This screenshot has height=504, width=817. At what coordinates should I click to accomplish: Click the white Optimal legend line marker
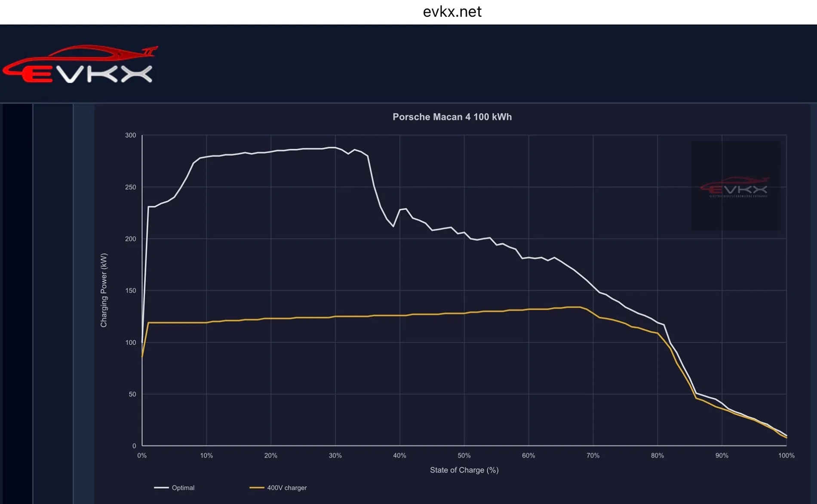point(161,488)
